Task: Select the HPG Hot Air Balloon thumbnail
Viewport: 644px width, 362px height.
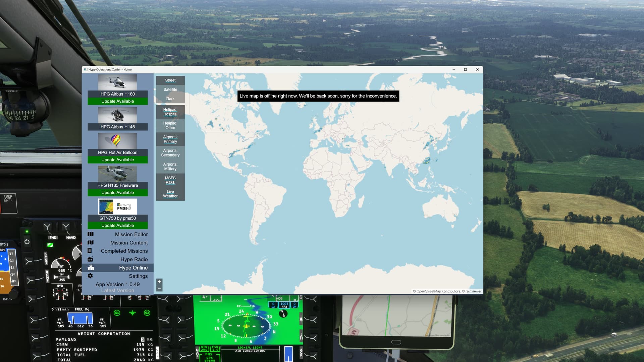Action: pyautogui.click(x=117, y=141)
